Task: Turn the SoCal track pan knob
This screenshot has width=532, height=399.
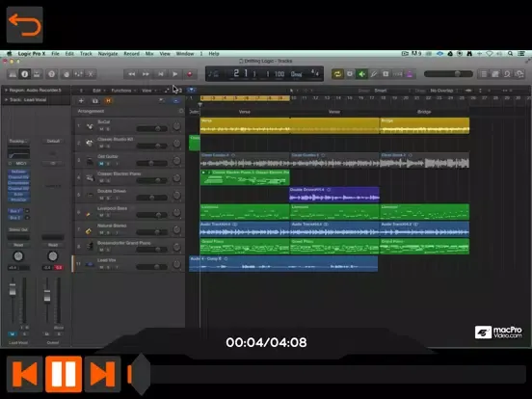Action: pos(176,126)
